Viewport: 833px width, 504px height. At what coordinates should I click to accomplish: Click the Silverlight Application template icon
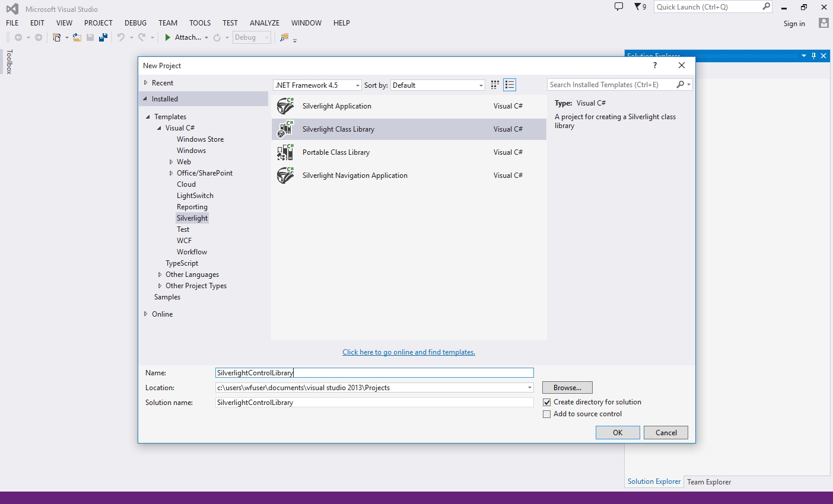click(285, 106)
